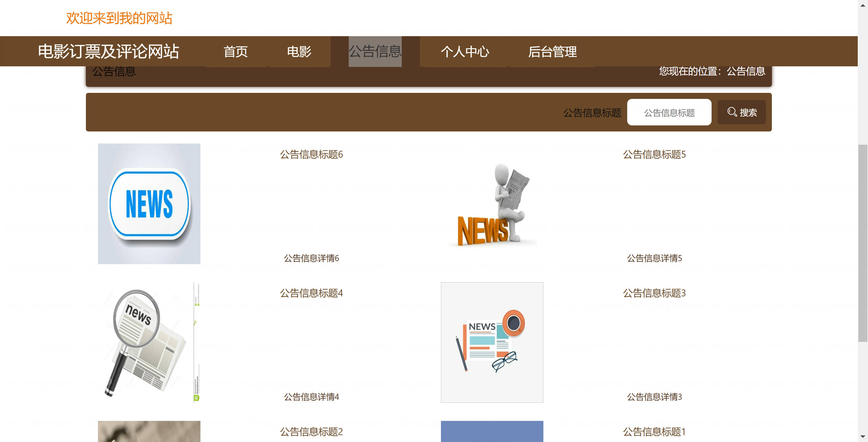
Task: Open the 公告信息标题5 title link
Action: click(654, 154)
